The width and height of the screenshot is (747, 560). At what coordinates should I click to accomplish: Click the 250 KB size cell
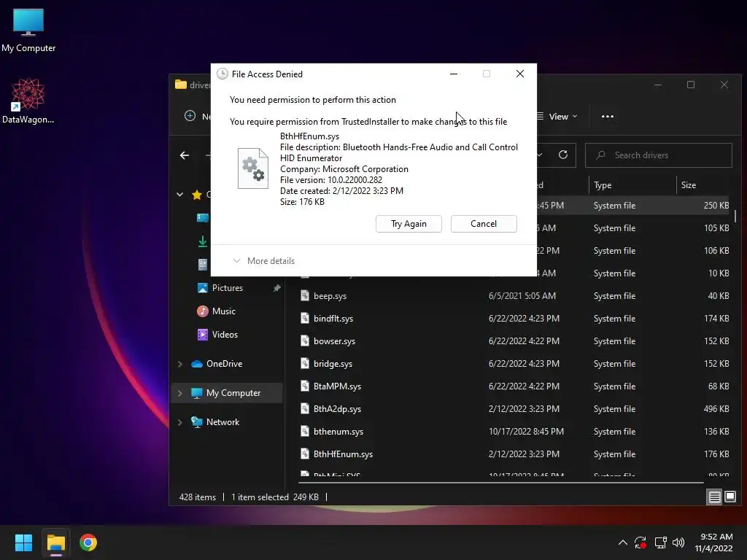tap(716, 206)
